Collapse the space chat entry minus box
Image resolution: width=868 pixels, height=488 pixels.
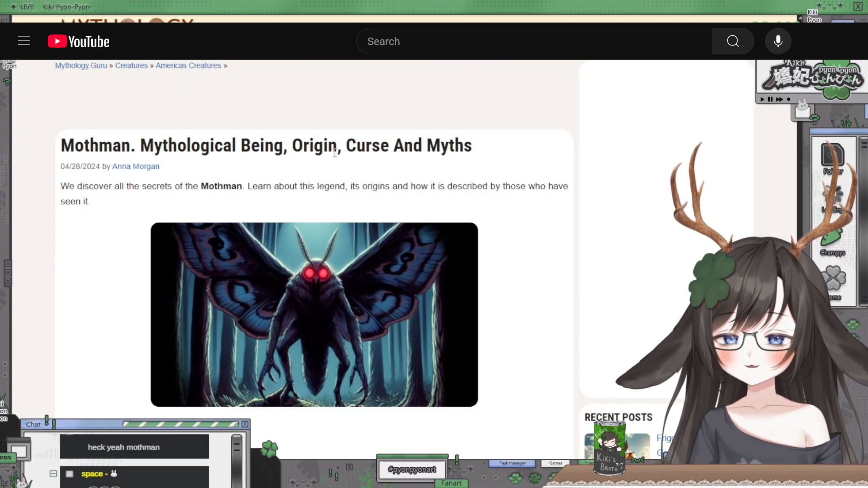click(53, 474)
